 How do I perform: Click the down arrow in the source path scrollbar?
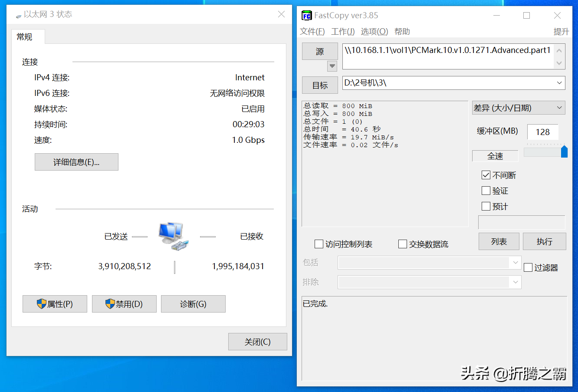tap(559, 63)
